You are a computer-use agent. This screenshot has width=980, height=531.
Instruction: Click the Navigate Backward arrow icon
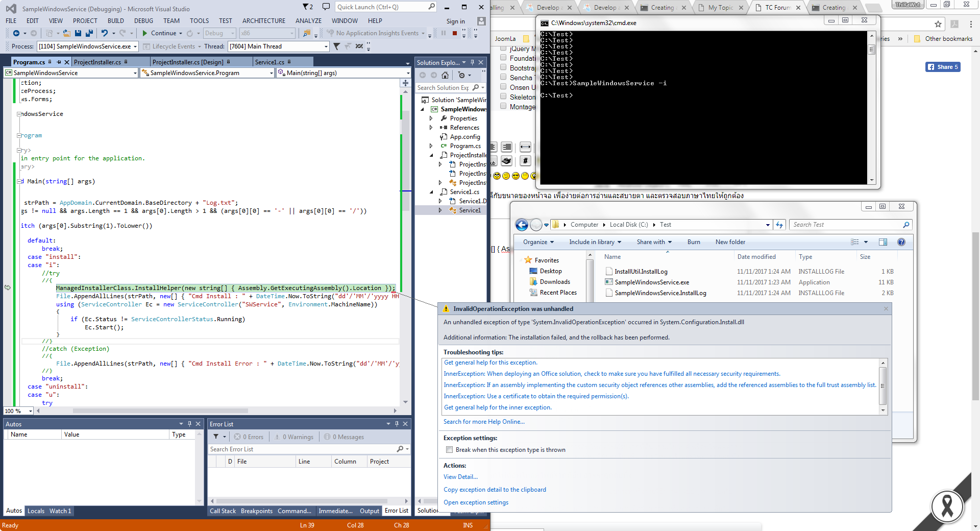point(16,33)
